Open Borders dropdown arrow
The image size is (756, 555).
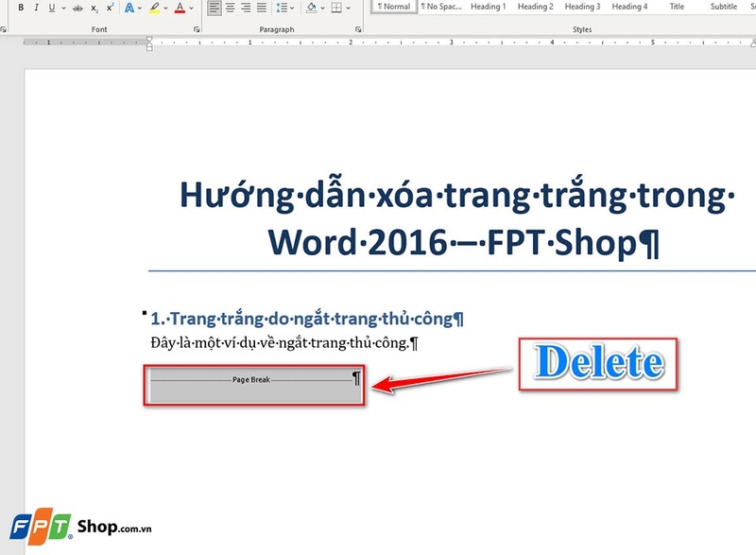pyautogui.click(x=348, y=8)
